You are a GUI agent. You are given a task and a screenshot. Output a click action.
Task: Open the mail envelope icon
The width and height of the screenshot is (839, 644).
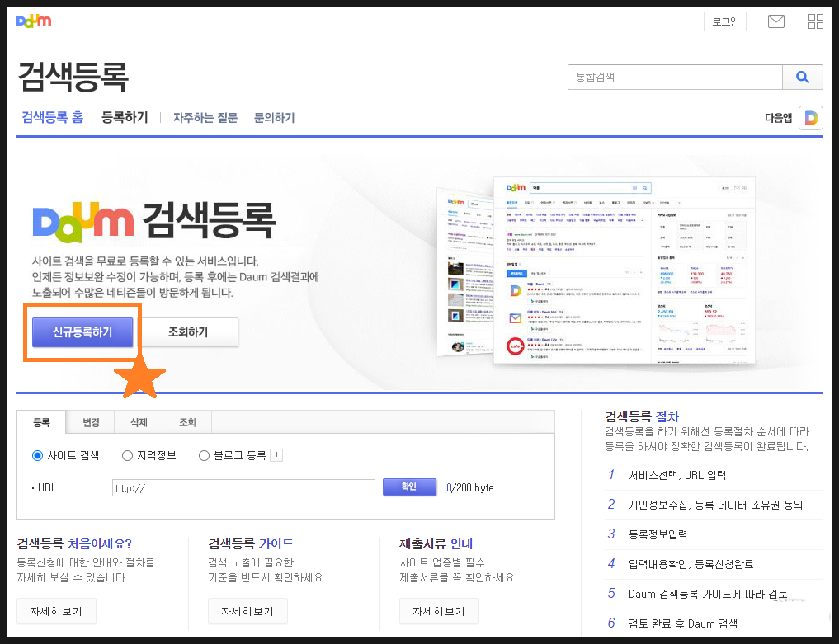775,21
